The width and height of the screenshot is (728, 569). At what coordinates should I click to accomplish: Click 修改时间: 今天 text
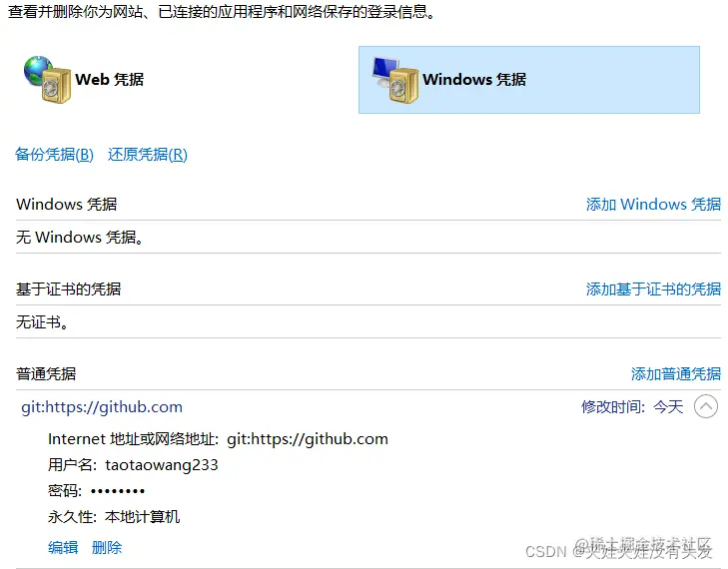pos(632,407)
